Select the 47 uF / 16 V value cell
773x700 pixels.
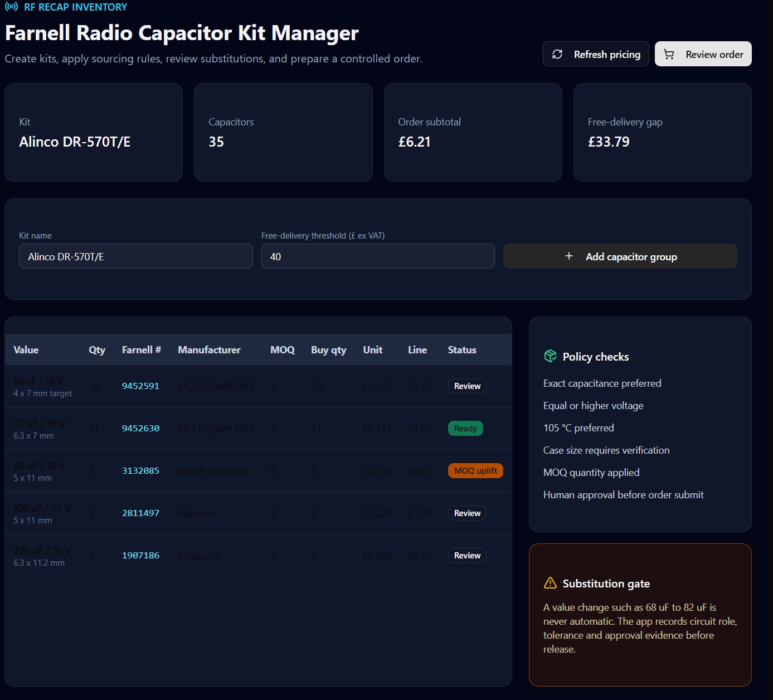(x=40, y=423)
